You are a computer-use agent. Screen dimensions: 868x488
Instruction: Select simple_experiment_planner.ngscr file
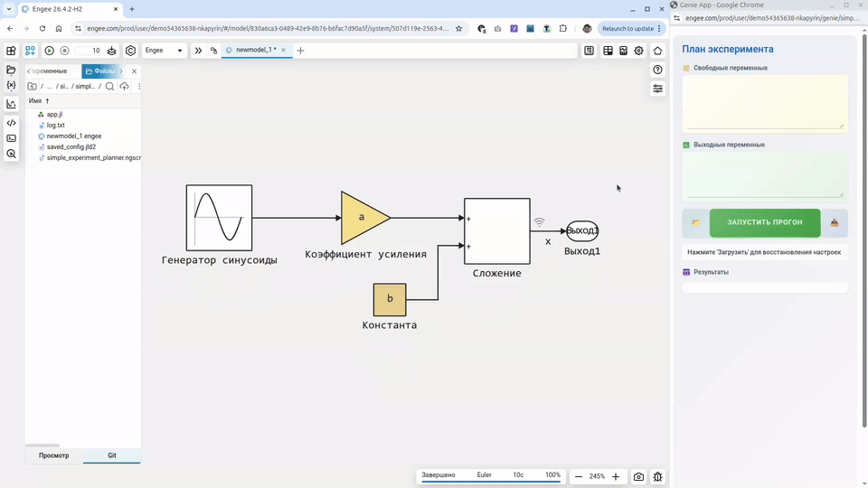[x=93, y=157]
